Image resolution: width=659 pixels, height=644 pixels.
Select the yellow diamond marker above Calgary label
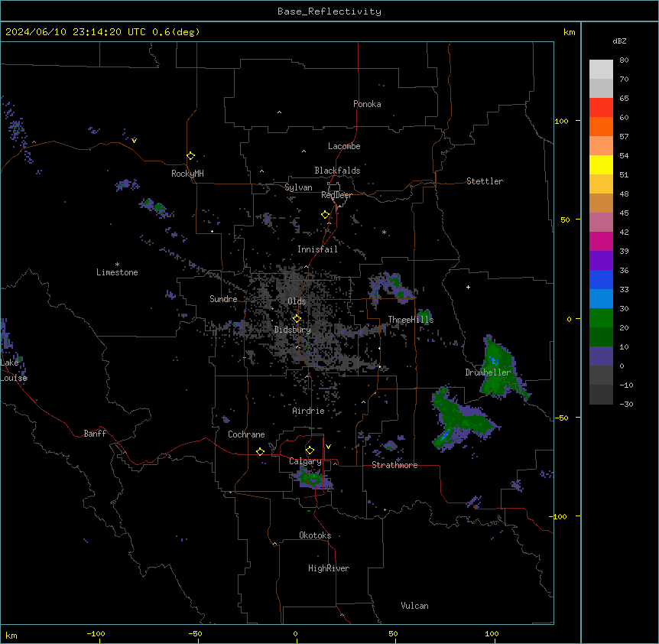(310, 450)
